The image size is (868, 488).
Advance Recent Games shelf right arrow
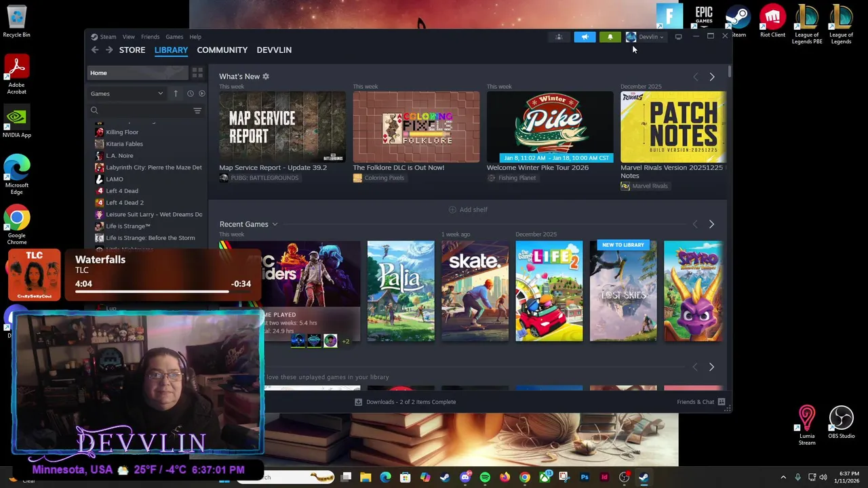click(711, 224)
